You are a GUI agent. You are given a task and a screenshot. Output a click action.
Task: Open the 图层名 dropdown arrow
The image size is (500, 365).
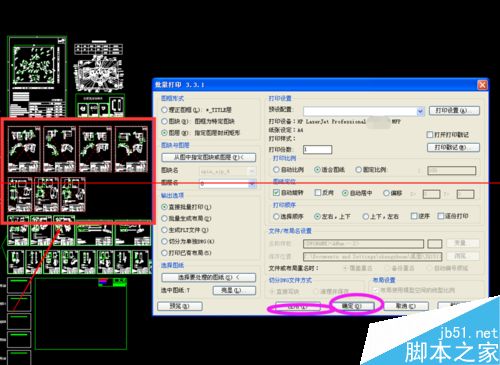coord(252,183)
